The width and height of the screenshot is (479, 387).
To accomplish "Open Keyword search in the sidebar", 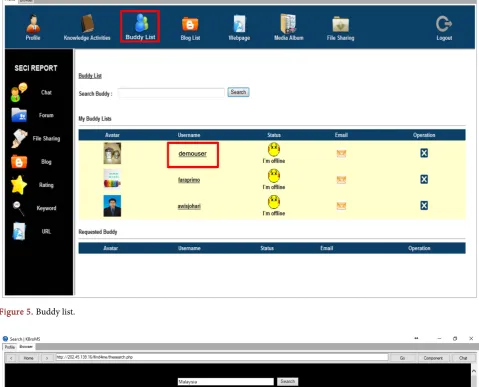I will tap(18, 208).
